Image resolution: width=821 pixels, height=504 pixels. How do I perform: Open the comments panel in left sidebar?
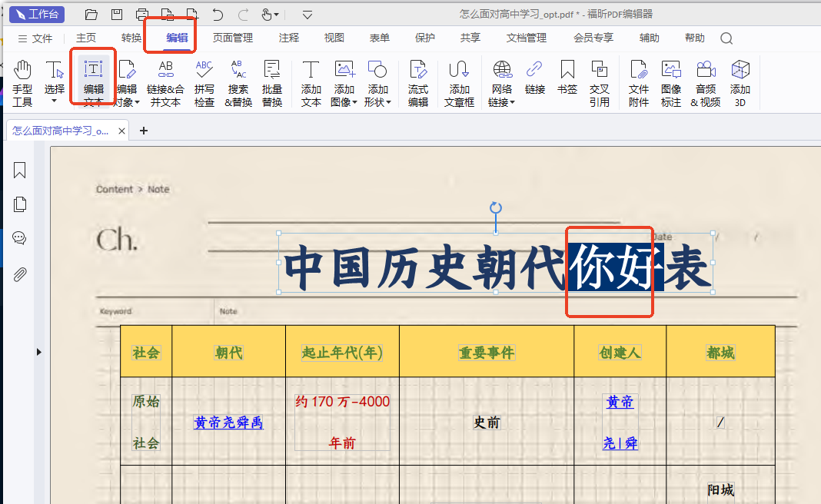click(20, 238)
